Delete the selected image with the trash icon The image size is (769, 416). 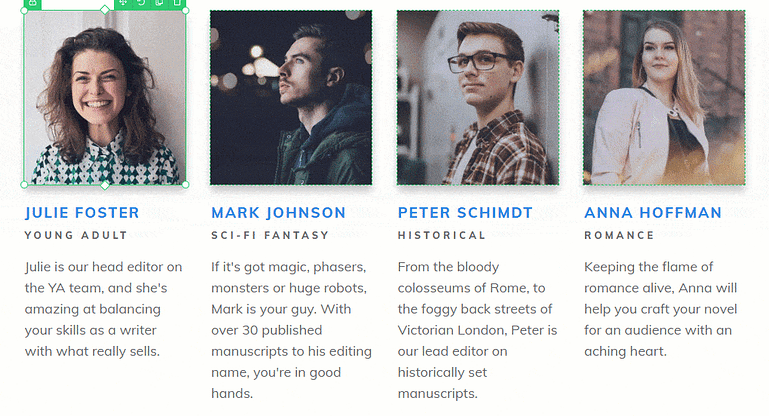[178, 3]
